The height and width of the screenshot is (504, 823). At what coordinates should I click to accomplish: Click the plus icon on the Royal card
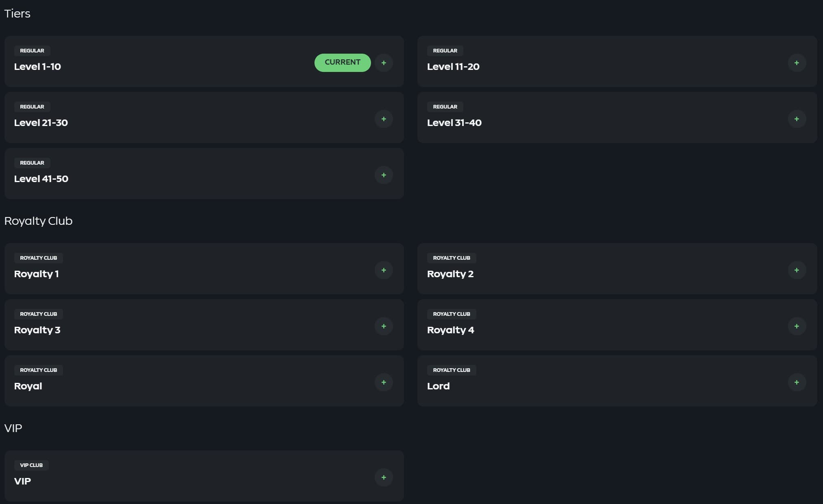click(384, 382)
